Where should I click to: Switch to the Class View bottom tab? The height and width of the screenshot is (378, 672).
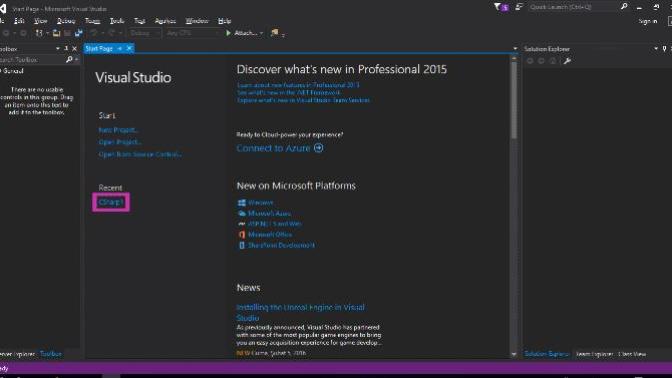tap(633, 354)
